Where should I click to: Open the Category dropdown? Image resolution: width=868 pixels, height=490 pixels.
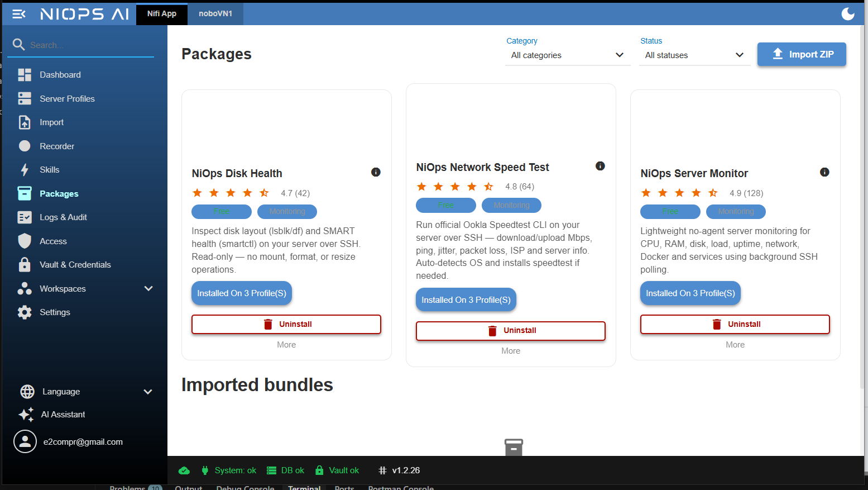[x=568, y=55]
